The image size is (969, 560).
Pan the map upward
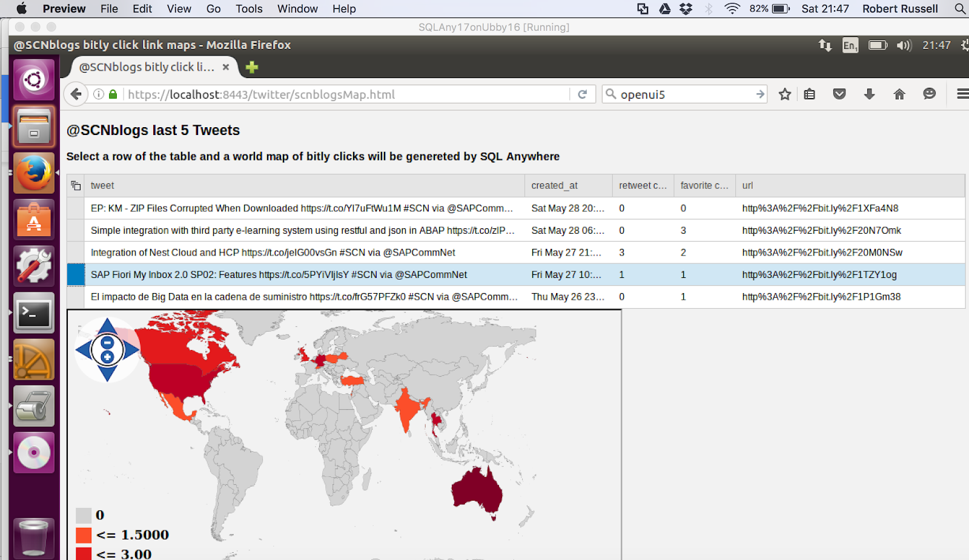107,326
